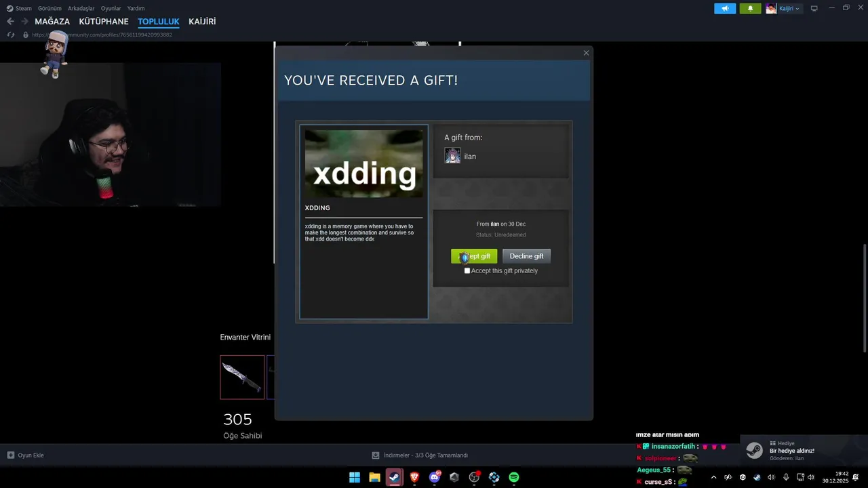This screenshot has width=868, height=488.
Task: Click the padlock icon beside the URL
Action: click(26, 35)
